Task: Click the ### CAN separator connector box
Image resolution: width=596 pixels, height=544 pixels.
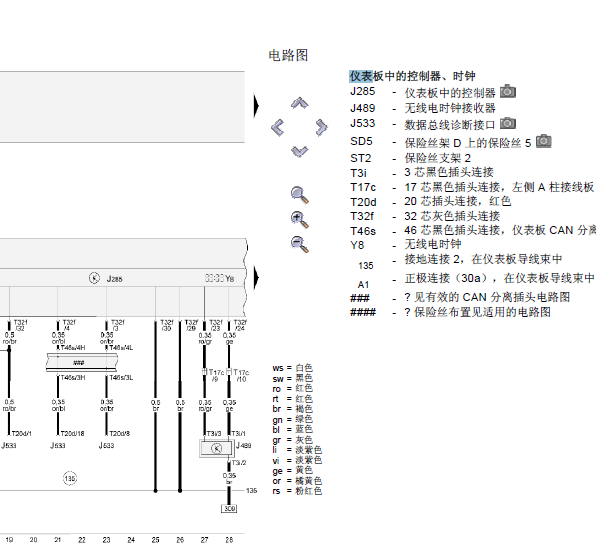Action: (x=81, y=363)
